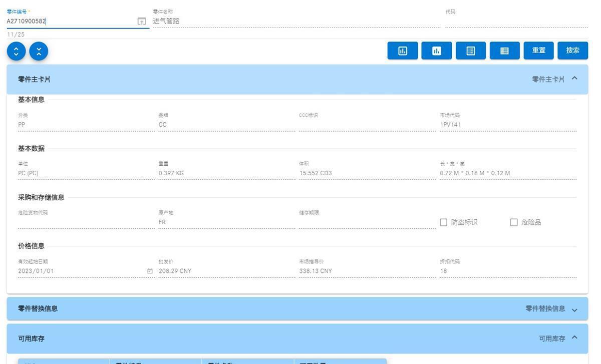Click the filled bar chart toolbar button
Viewport: 601px width, 364px height.
click(437, 51)
